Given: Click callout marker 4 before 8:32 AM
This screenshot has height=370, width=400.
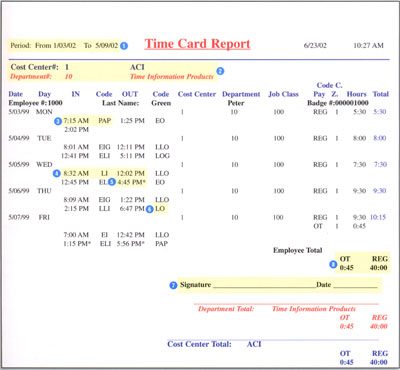Looking at the screenshot, I should pyautogui.click(x=57, y=174).
